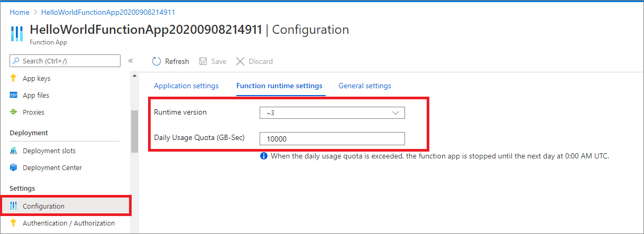Click the Save button label
644x234 pixels.
[219, 61]
